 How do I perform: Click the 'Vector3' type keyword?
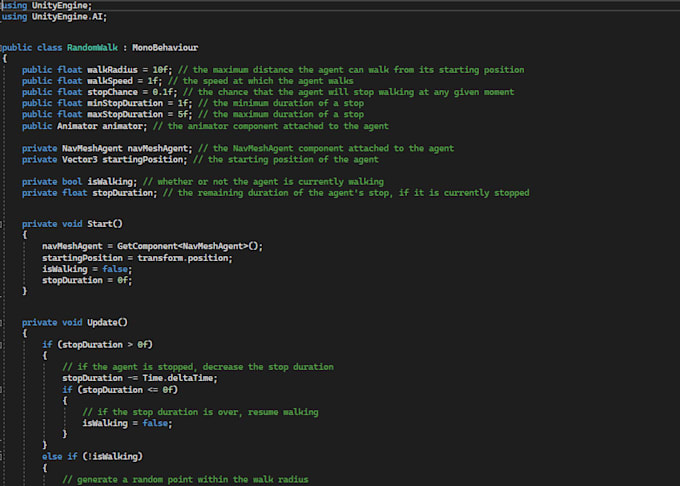pyautogui.click(x=79, y=160)
